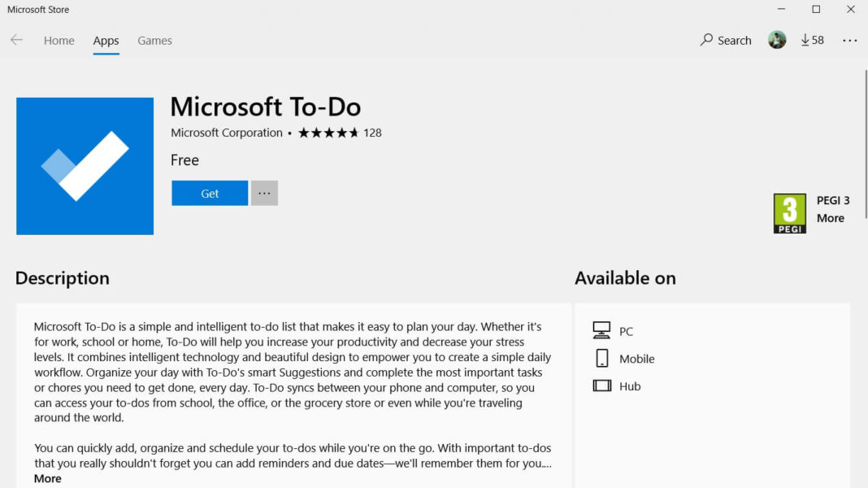Select the Apps tab
The width and height of the screenshot is (868, 488).
pos(106,41)
